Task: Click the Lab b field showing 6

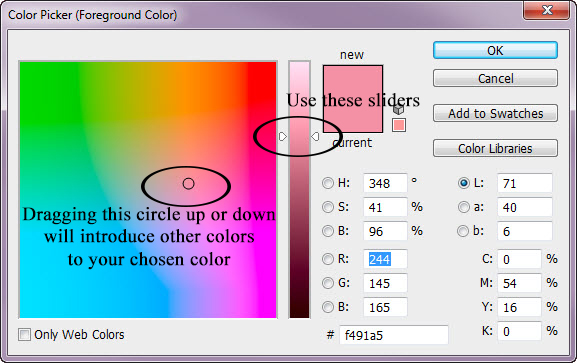Action: 525,231
